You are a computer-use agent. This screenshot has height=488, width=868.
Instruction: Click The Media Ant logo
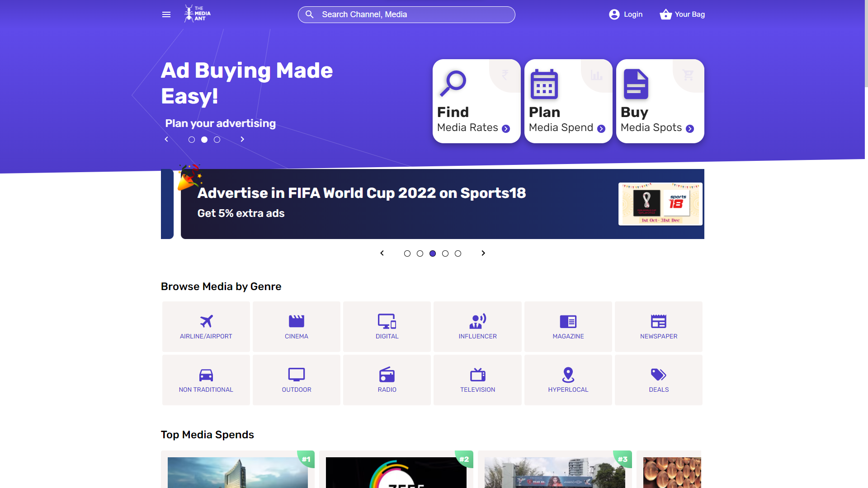[198, 14]
